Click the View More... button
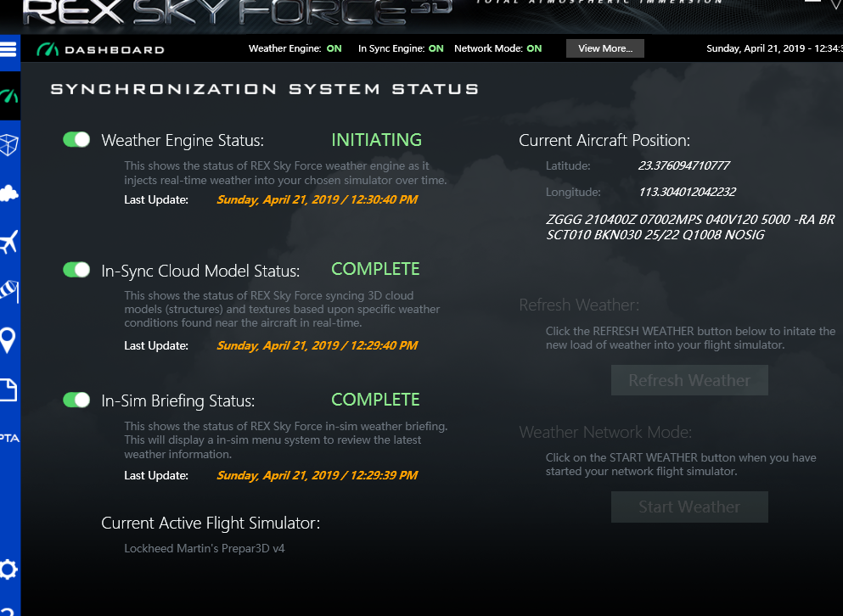843x616 pixels. click(604, 48)
